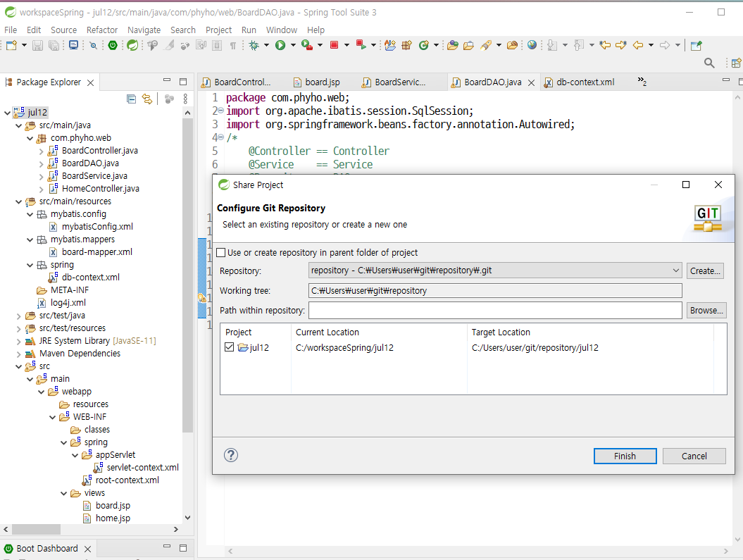The height and width of the screenshot is (560, 743).
Task: Click the Path within repository field
Action: pyautogui.click(x=495, y=311)
